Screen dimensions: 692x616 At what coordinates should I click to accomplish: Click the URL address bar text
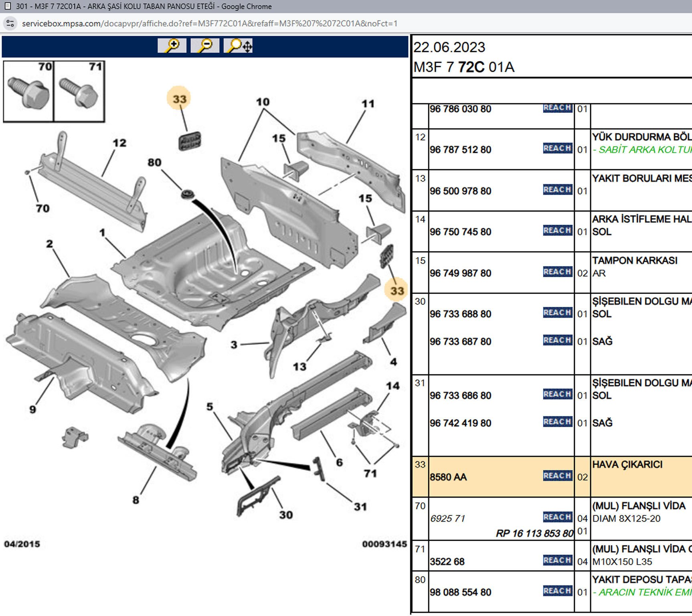click(209, 23)
